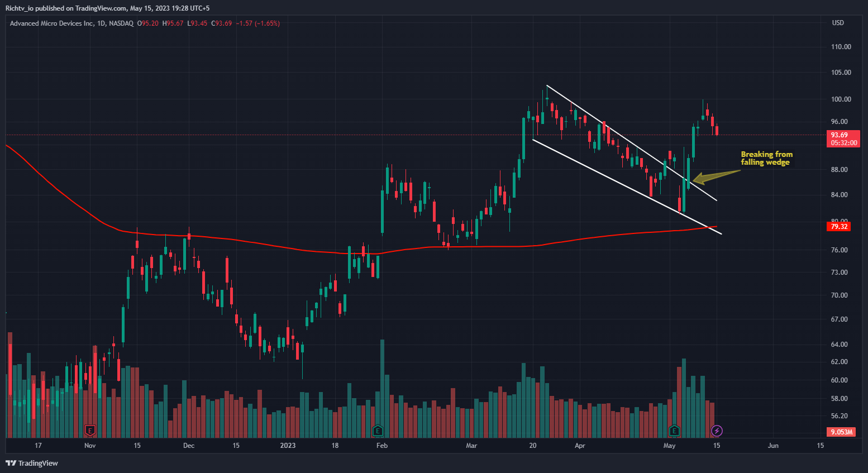Viewport: 868px width, 473px height.
Task: Click the high value H95.67
Action: pos(173,23)
